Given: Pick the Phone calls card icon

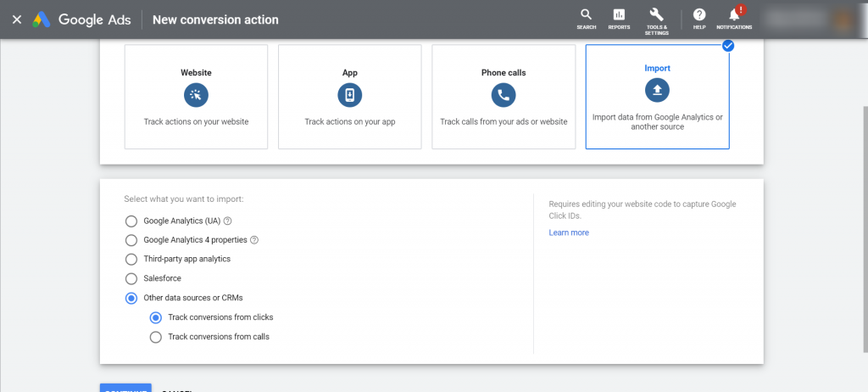Looking at the screenshot, I should (504, 95).
